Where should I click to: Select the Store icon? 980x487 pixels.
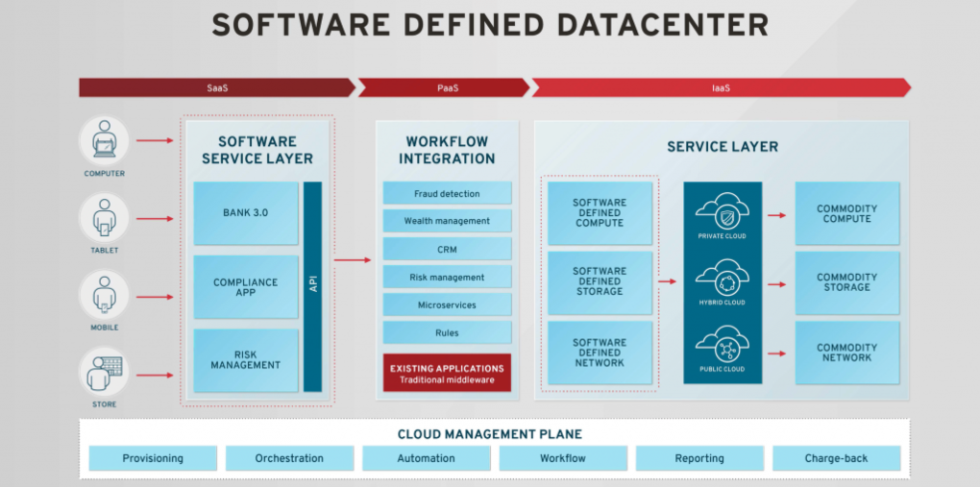103,373
